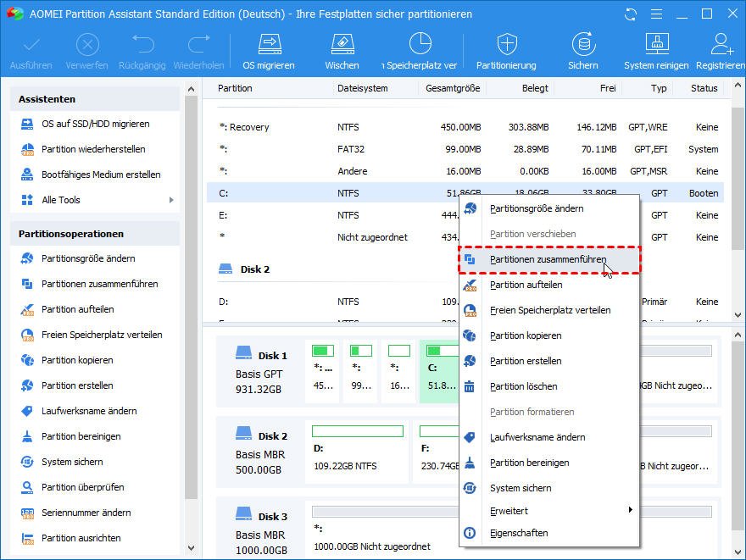Viewport: 746px width, 560px height.
Task: Click the Rückgängig undo arrow
Action: [142, 44]
